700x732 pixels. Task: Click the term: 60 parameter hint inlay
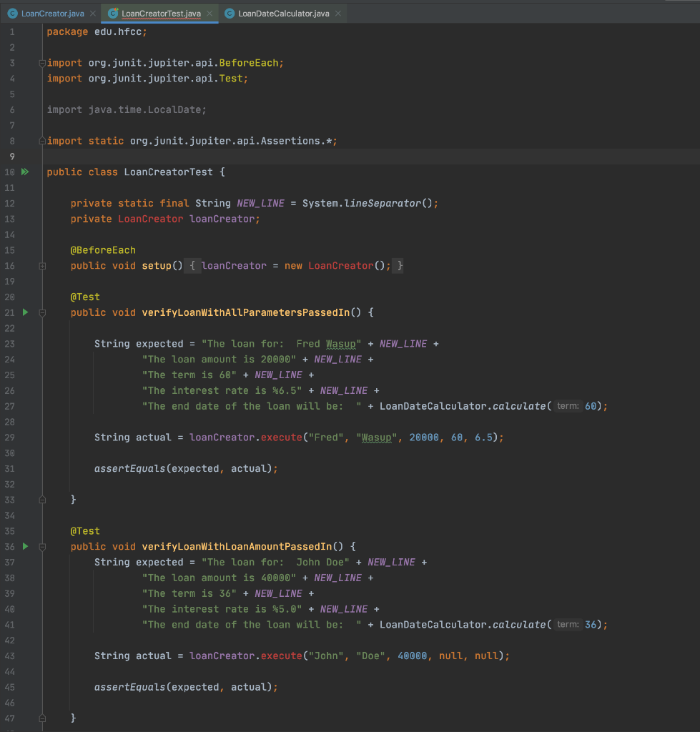[x=567, y=405]
